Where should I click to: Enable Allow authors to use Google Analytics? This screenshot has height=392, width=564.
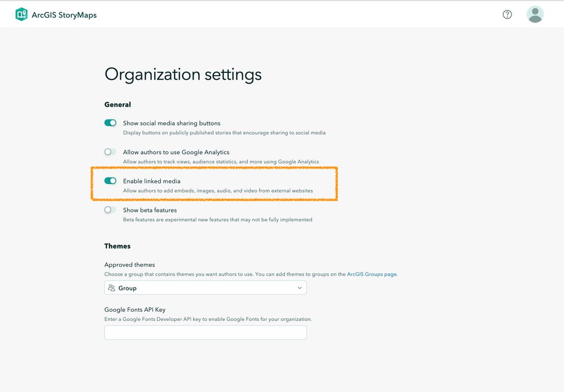tap(110, 152)
